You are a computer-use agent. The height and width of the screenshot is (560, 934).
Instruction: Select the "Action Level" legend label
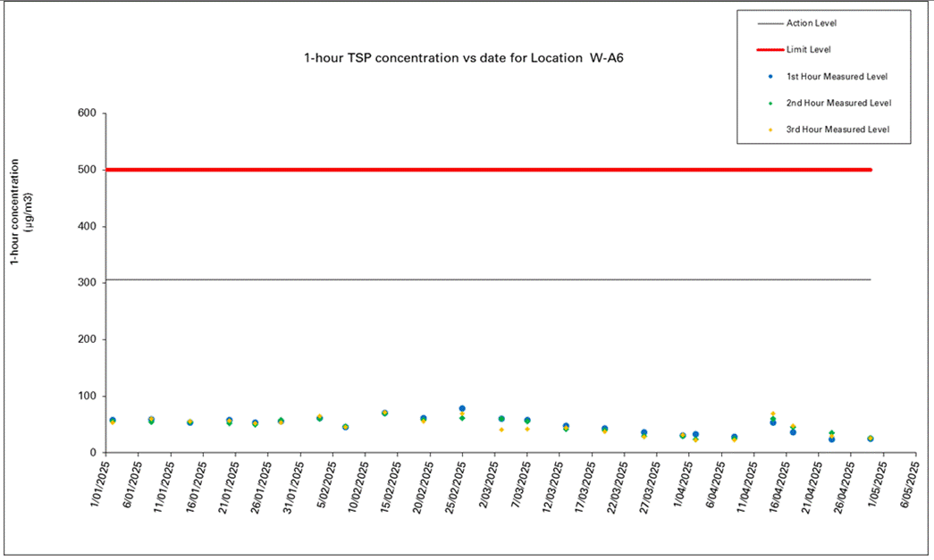(x=811, y=22)
